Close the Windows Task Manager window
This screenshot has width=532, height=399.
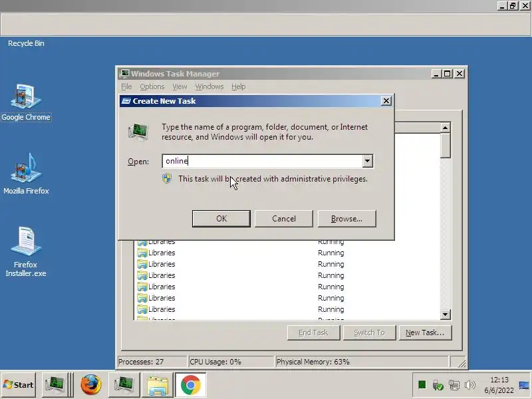point(460,74)
